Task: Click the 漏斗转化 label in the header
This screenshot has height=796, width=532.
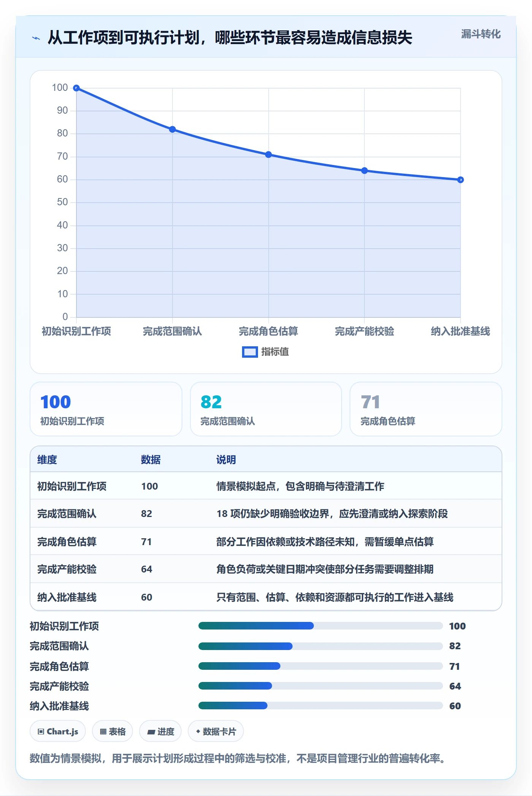Action: tap(481, 34)
